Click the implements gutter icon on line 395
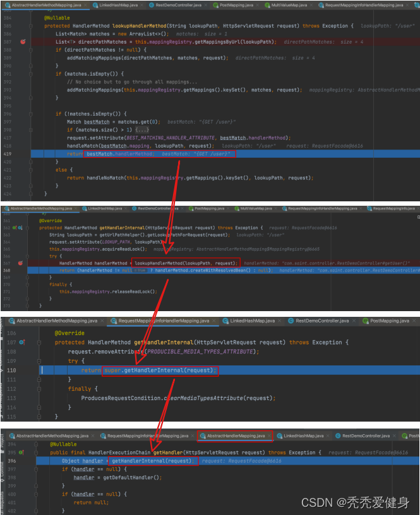This screenshot has height=515, width=420. (x=21, y=453)
